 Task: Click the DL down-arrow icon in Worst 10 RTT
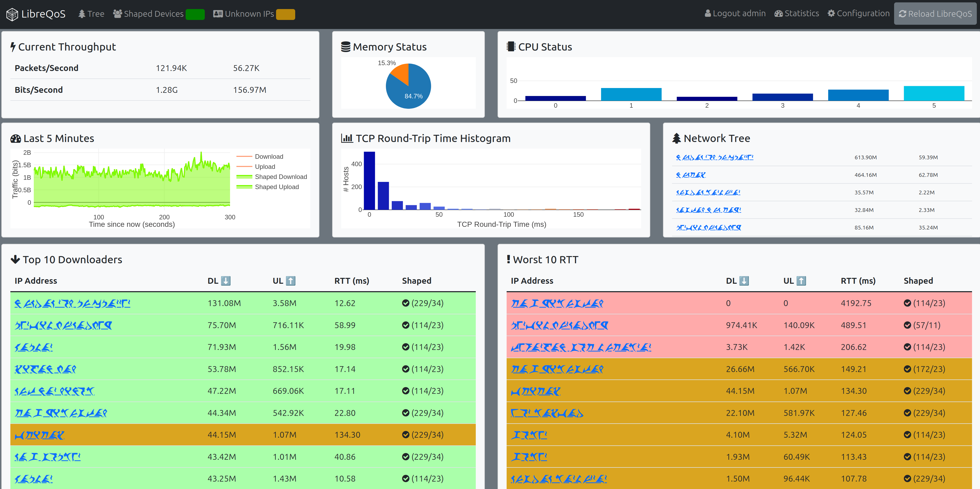click(x=744, y=281)
